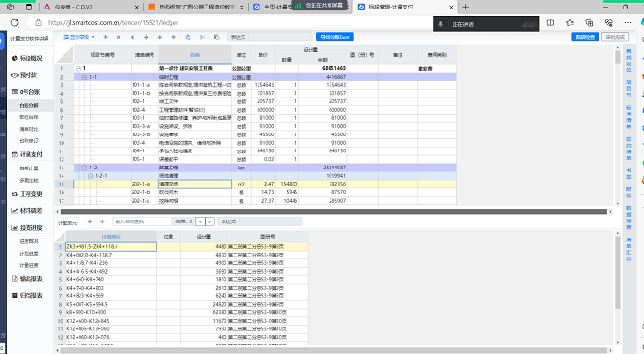644x354 pixels.
Task: Click the right-arrow indent icon in ledger toolbar
Action: 146,37
